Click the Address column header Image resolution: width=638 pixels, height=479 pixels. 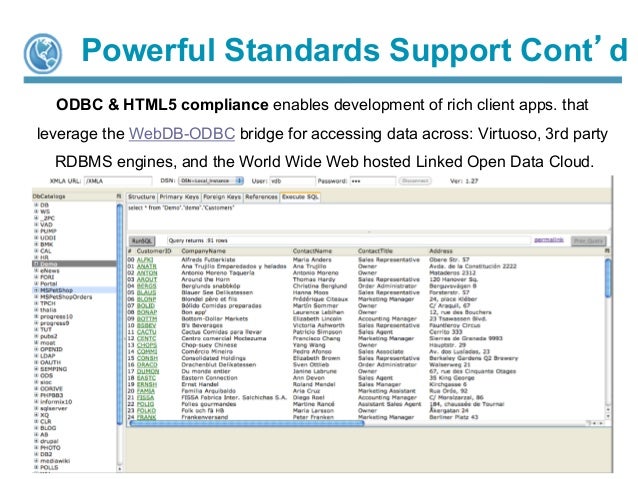point(440,251)
